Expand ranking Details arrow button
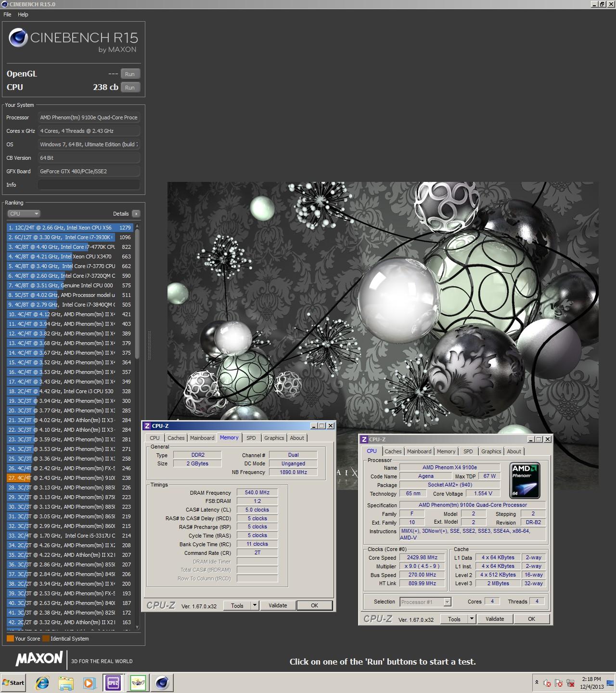The width and height of the screenshot is (616, 693). click(136, 214)
